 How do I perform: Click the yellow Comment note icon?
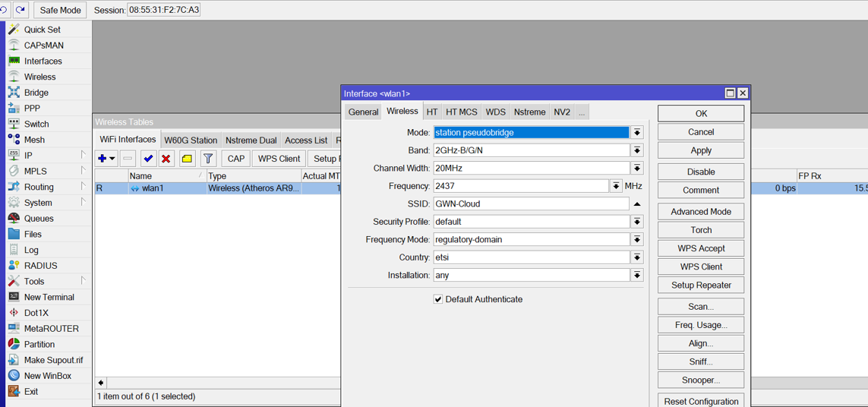tap(187, 159)
